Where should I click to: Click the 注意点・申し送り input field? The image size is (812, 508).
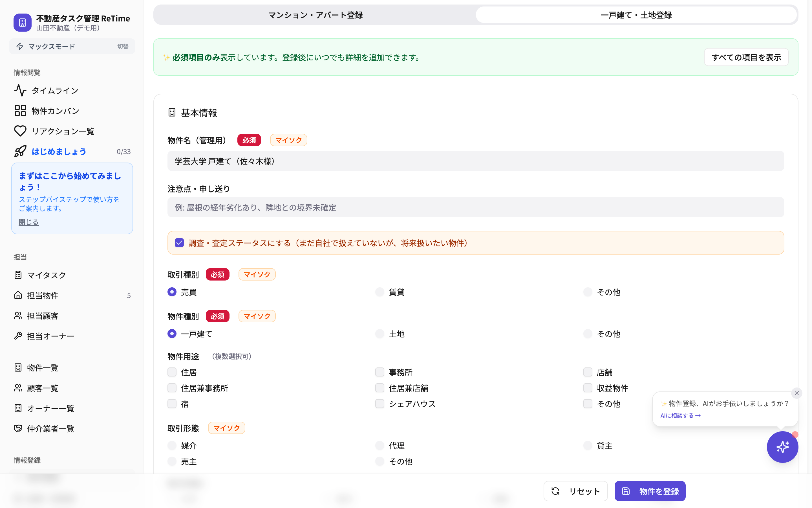[x=476, y=207]
